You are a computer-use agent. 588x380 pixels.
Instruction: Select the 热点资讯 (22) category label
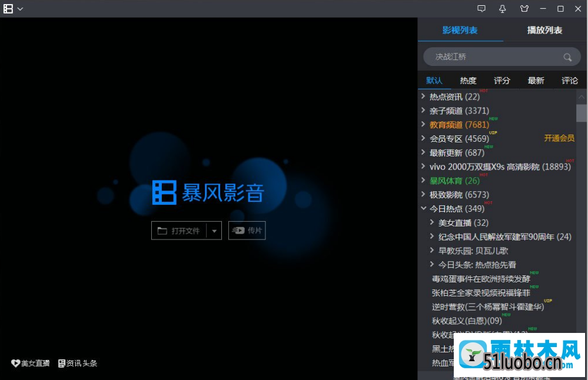click(x=454, y=96)
